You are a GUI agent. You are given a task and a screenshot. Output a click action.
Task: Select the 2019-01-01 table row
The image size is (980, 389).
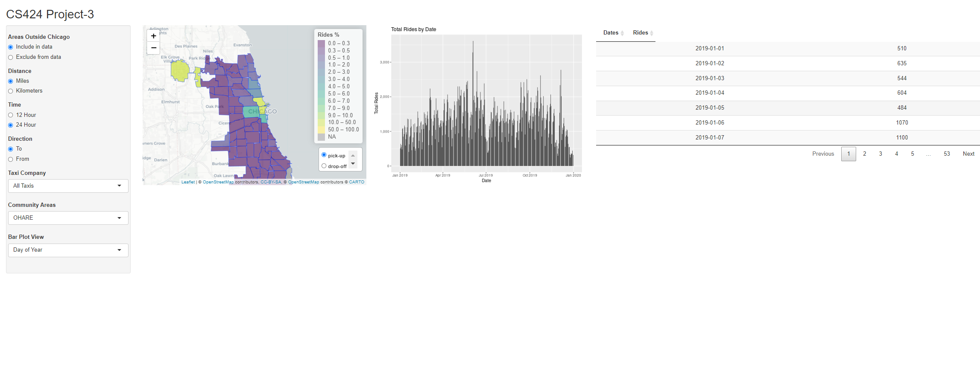coord(788,49)
